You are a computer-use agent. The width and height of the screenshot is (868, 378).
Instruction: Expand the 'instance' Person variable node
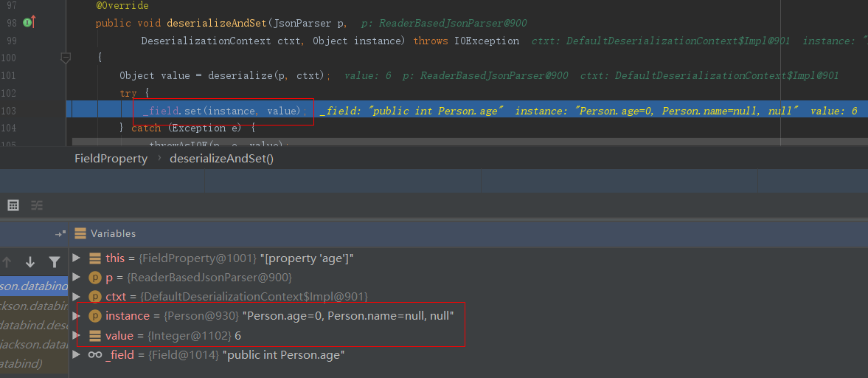pyautogui.click(x=77, y=315)
